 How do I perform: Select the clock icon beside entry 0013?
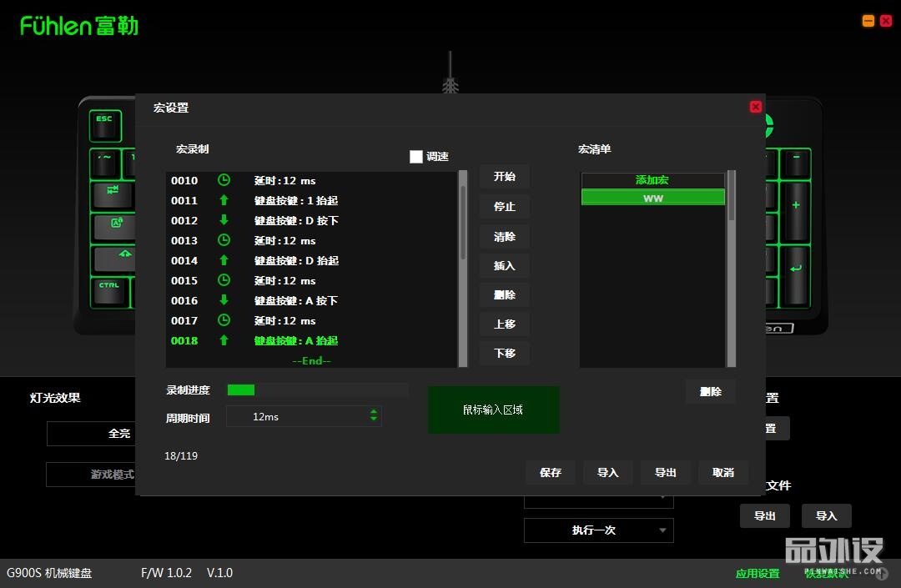(224, 240)
